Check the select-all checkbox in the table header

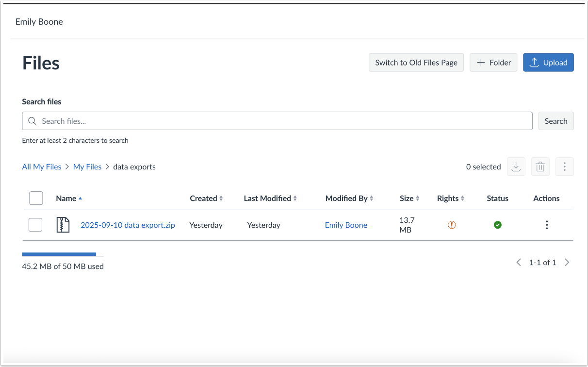click(x=36, y=198)
